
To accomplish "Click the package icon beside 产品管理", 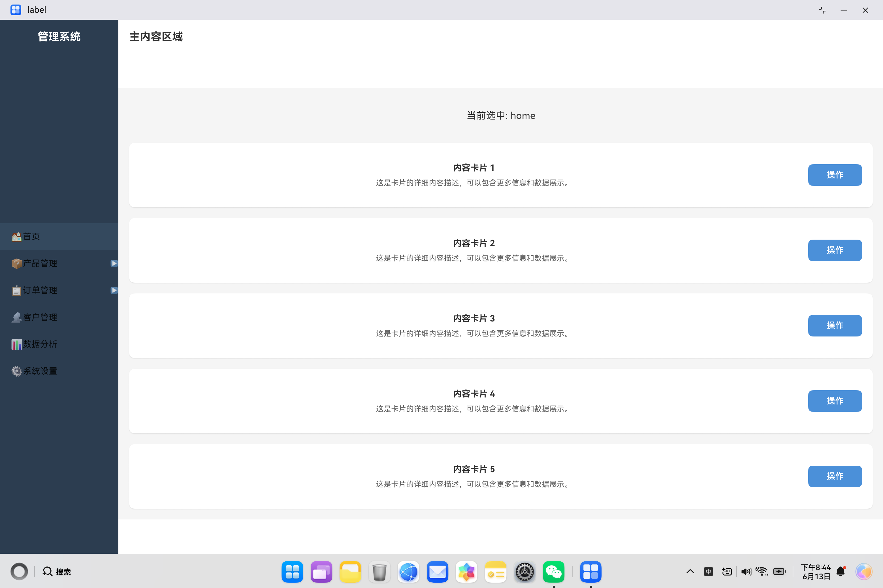I will pos(16,264).
